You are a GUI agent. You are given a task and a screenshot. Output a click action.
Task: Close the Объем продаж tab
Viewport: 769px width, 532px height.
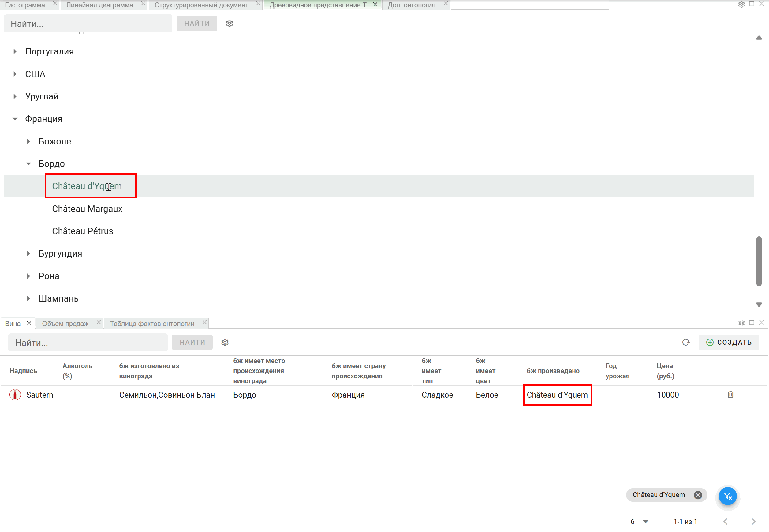point(99,322)
